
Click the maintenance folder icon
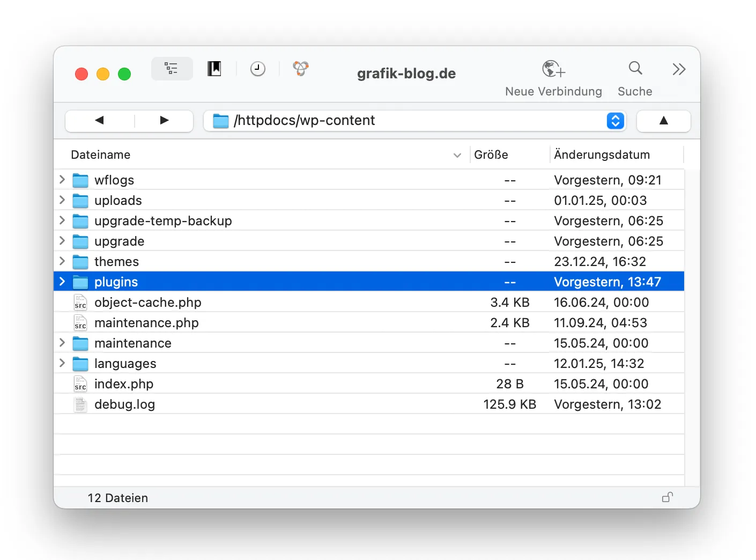click(x=80, y=343)
